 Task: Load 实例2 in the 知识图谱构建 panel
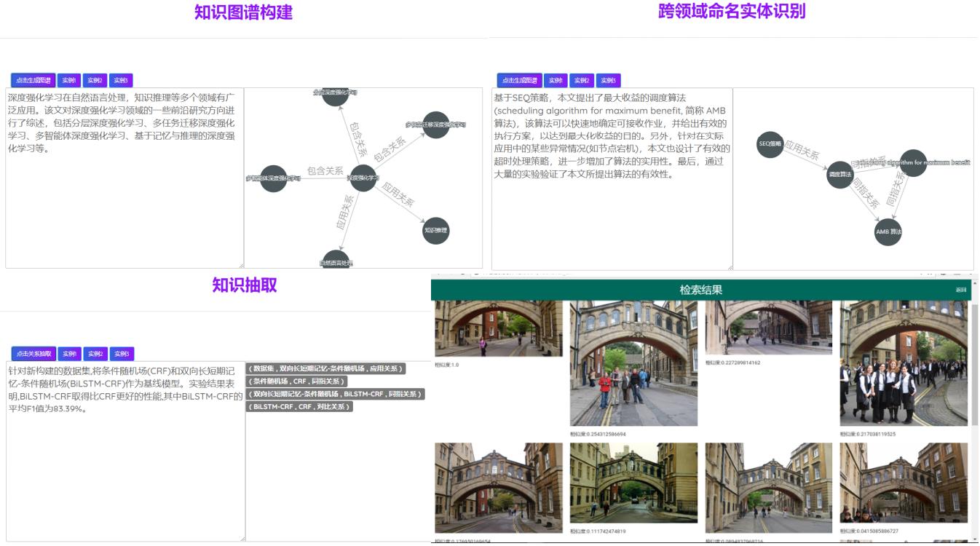(95, 80)
